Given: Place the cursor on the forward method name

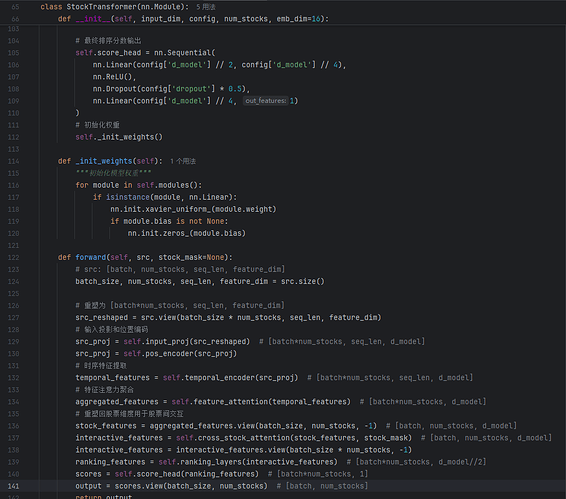Looking at the screenshot, I should click(91, 257).
